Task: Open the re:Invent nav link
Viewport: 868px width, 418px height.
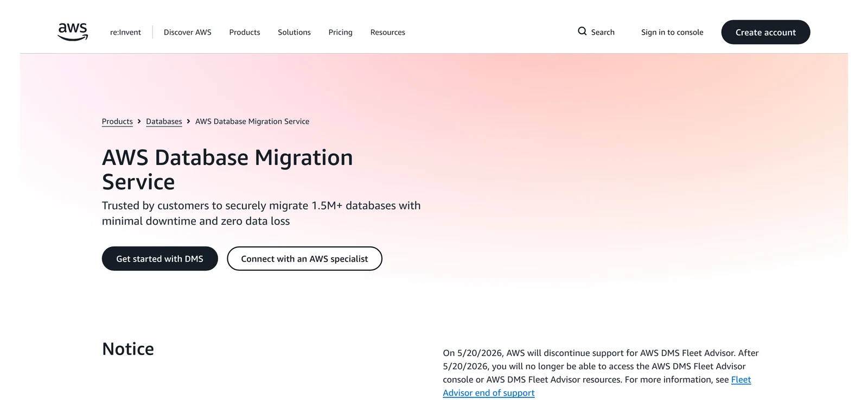Action: [125, 33]
